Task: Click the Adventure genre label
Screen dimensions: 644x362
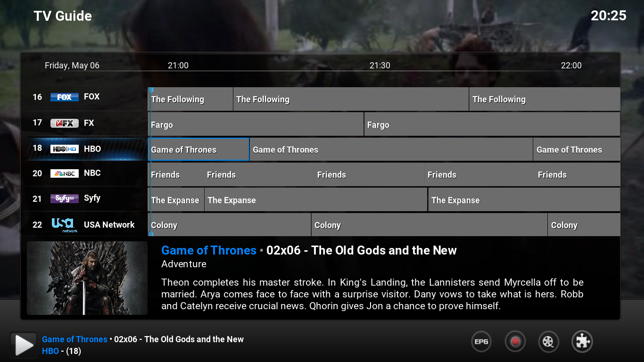Action: pyautogui.click(x=184, y=264)
